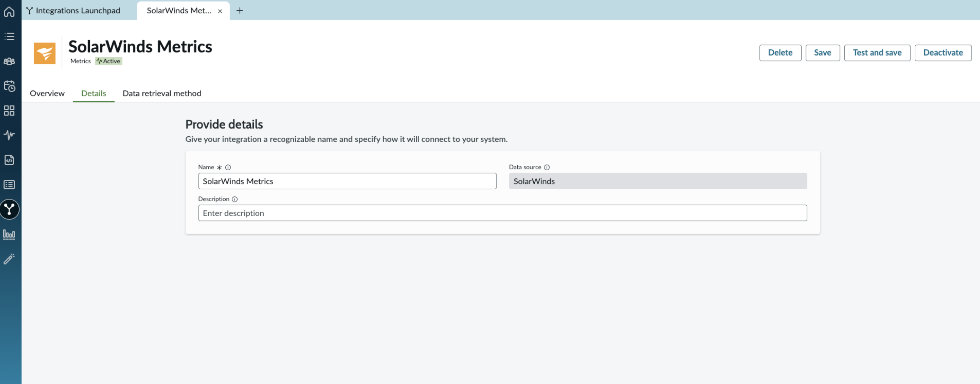This screenshot has height=384, width=980.
Task: Click the Save button
Action: [x=822, y=53]
